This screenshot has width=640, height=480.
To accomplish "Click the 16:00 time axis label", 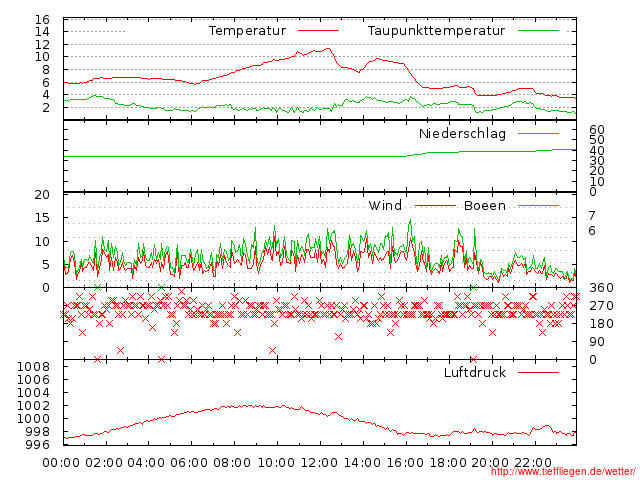I will click(405, 462).
